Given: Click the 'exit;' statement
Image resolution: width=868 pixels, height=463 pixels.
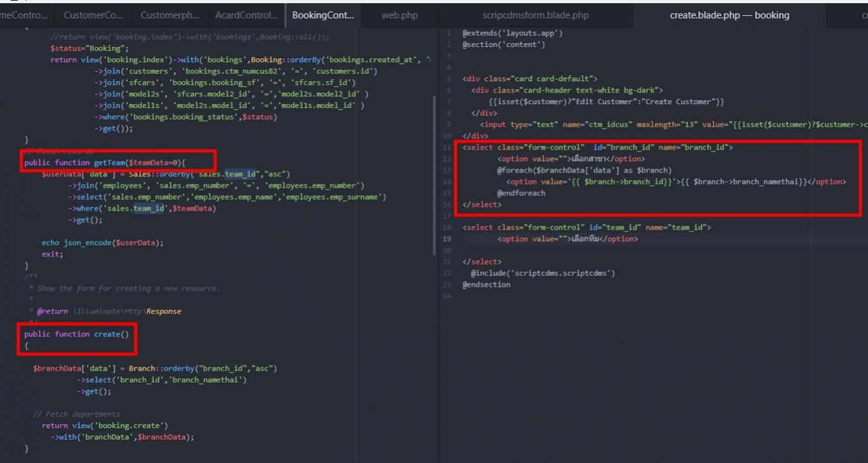Looking at the screenshot, I should point(53,254).
